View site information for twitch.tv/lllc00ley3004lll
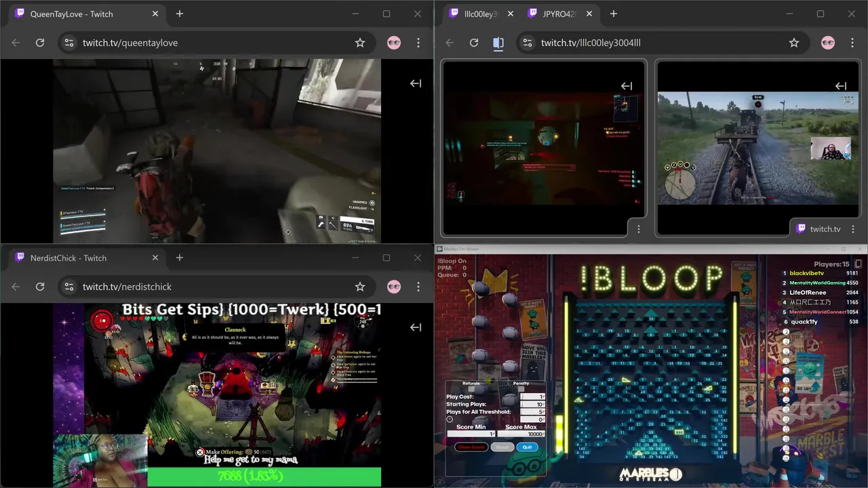 point(527,43)
